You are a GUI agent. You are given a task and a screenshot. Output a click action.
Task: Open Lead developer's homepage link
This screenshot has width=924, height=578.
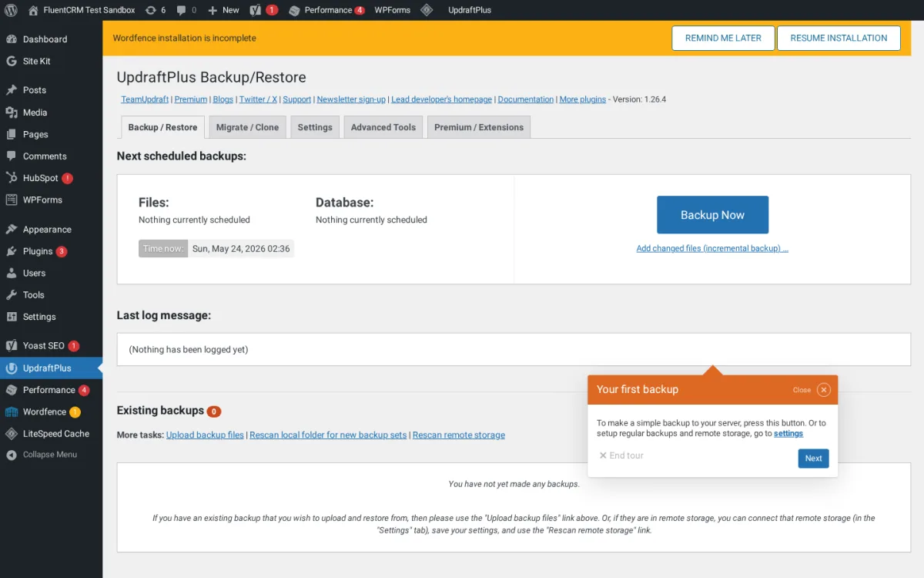click(441, 99)
